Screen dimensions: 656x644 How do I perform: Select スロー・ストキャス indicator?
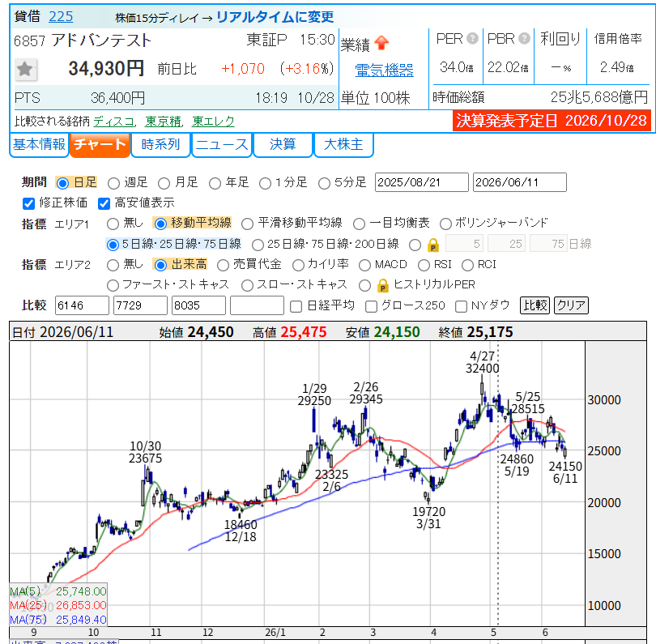tap(247, 285)
